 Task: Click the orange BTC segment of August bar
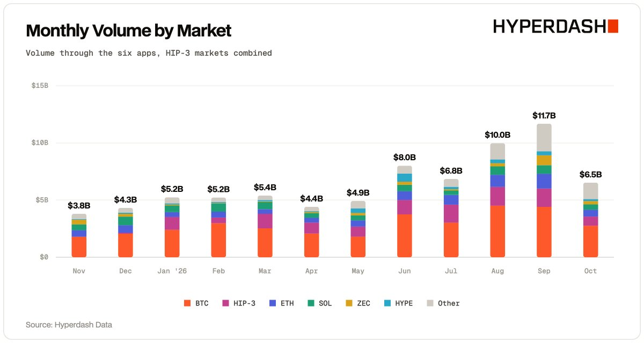[497, 232]
